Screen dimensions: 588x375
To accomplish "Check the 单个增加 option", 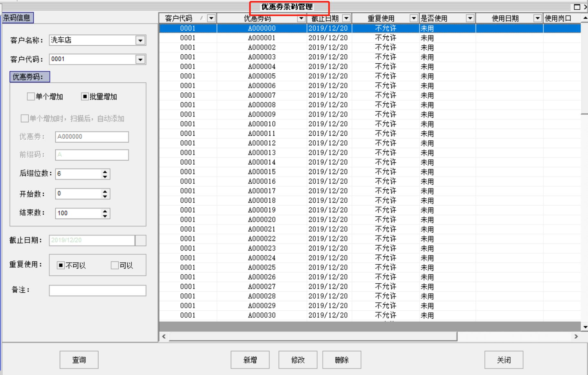I will click(x=31, y=96).
